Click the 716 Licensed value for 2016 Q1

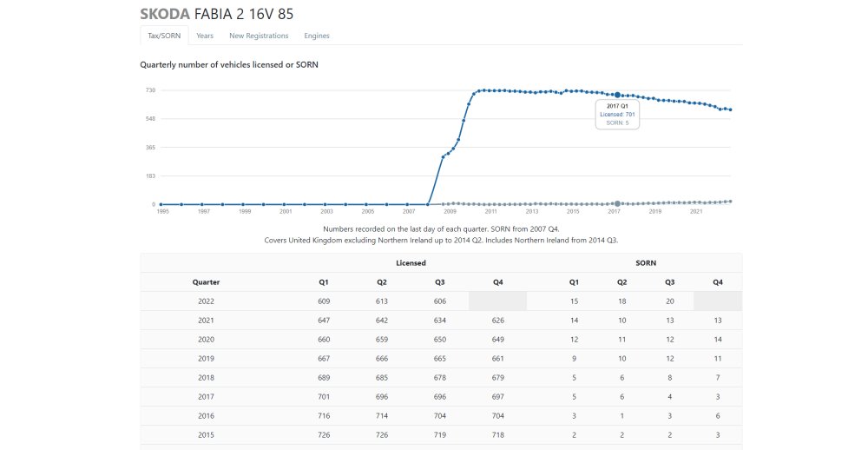(324, 416)
